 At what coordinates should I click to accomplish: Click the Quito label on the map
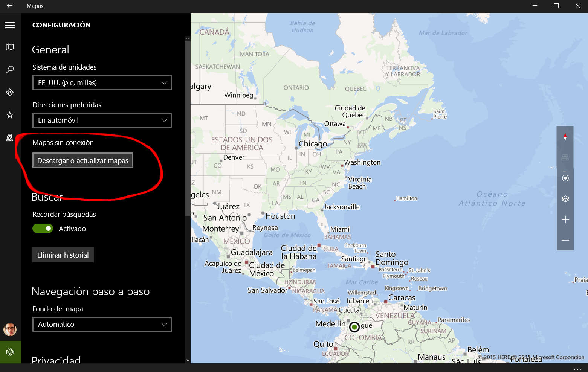[323, 344]
